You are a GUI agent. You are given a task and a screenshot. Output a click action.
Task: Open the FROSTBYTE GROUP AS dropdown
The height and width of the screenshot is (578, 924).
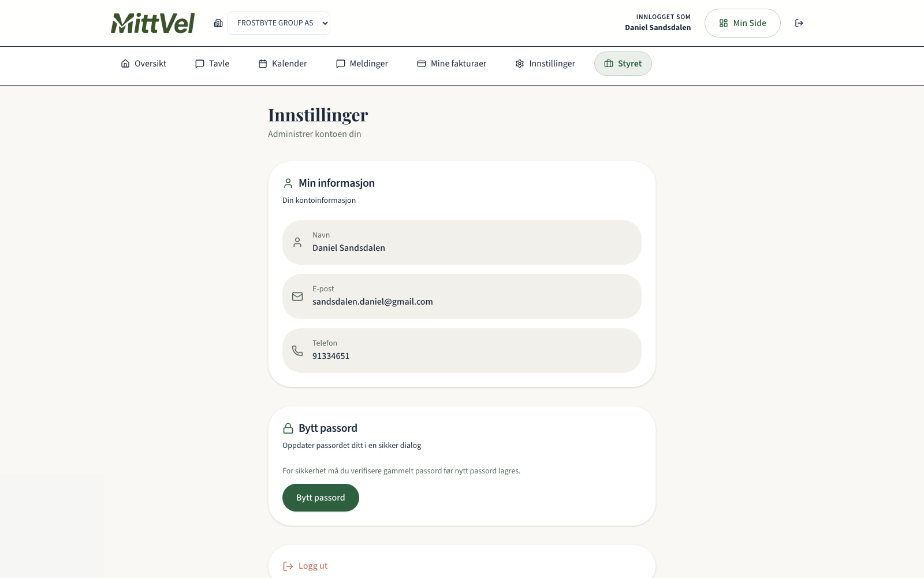click(x=279, y=23)
